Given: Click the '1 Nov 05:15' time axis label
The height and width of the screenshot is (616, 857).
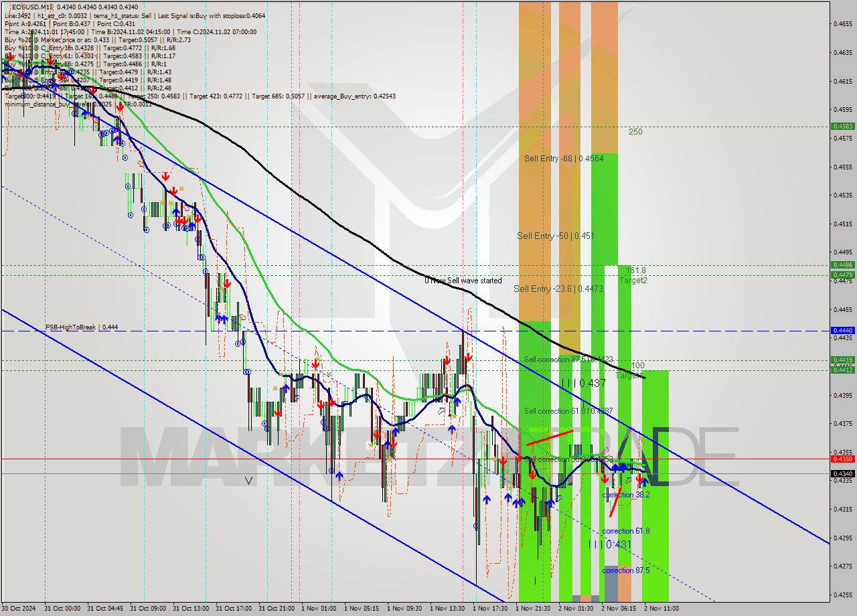Looking at the screenshot, I should click(361, 609).
